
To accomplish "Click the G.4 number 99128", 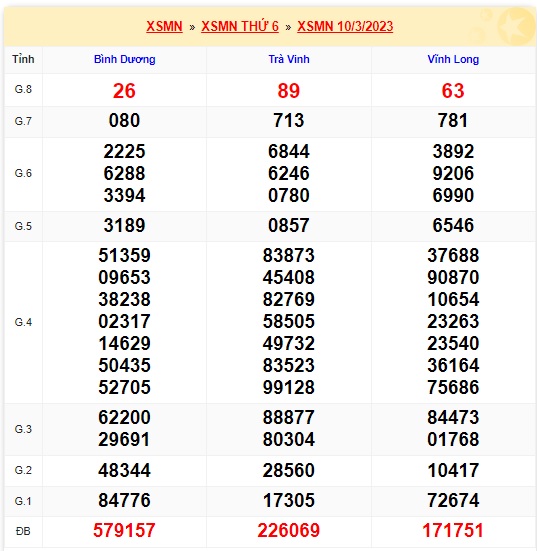I will [x=289, y=388].
